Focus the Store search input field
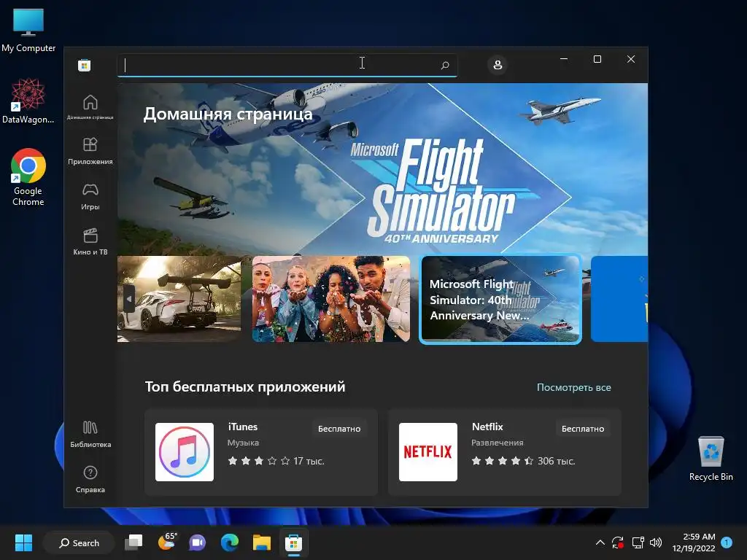The image size is (747, 560). point(287,65)
